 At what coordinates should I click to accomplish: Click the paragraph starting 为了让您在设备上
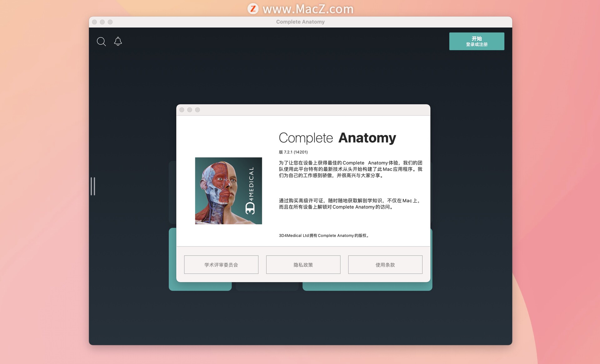click(x=351, y=169)
